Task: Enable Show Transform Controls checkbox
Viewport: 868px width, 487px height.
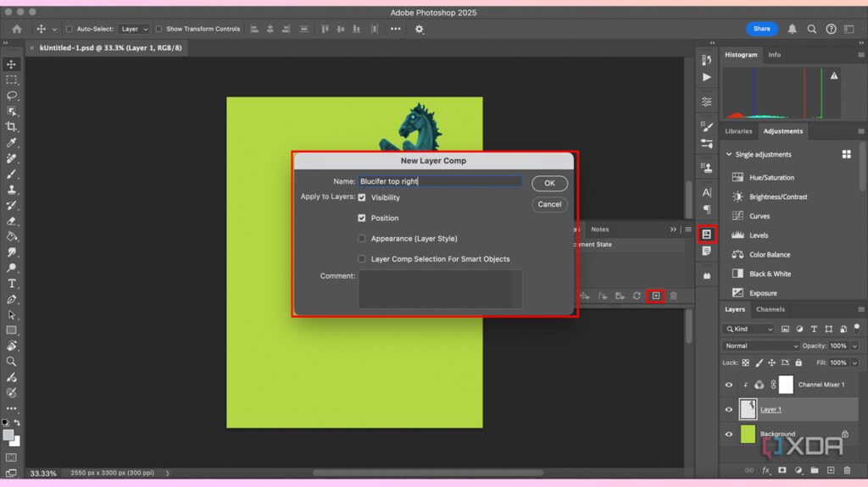Action: coord(159,29)
